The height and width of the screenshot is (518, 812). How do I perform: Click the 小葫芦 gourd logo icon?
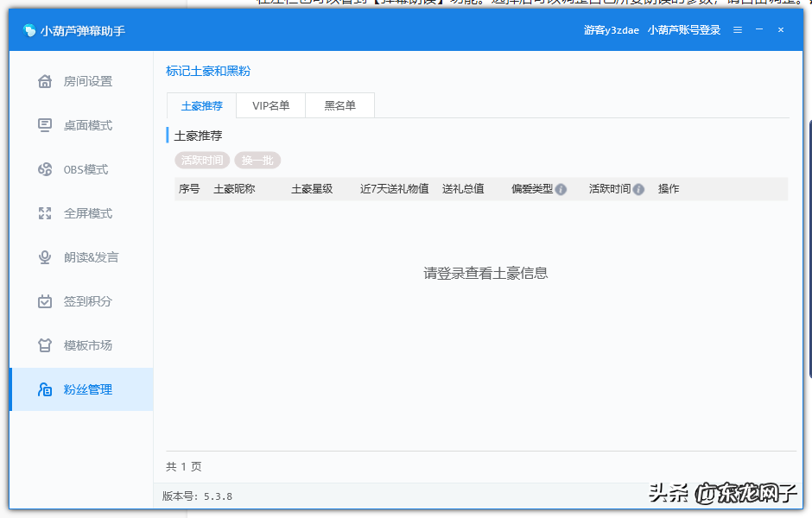pos(27,29)
